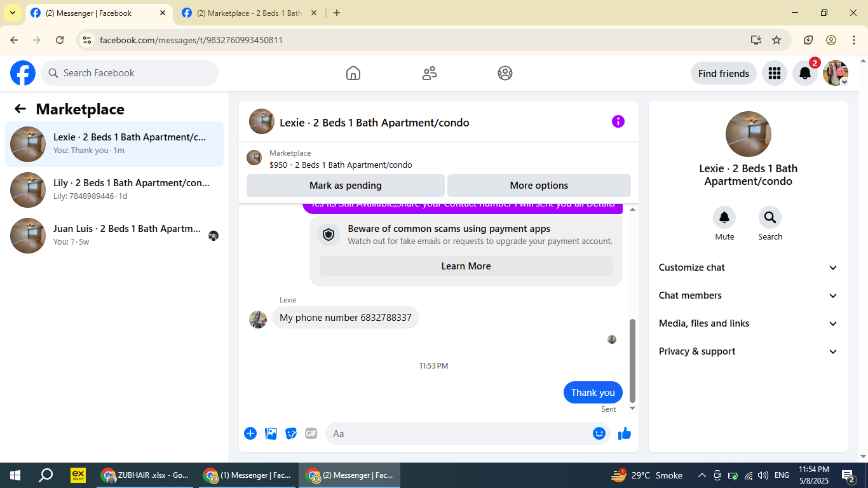This screenshot has height=488, width=868.
Task: Open the Lily conversation in the list
Action: [114, 190]
